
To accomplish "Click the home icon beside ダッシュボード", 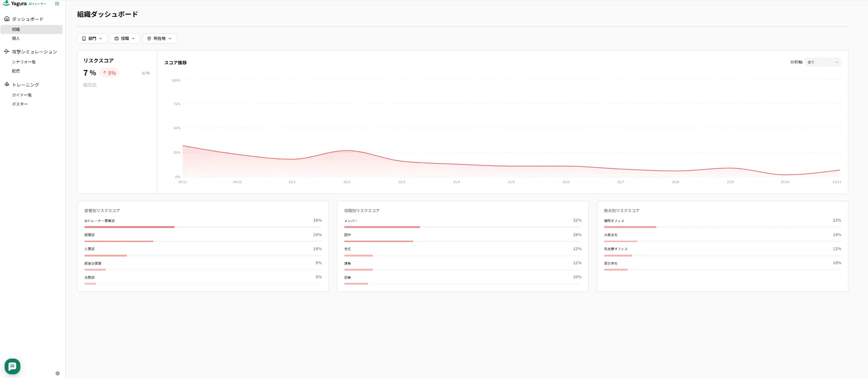I will (7, 19).
